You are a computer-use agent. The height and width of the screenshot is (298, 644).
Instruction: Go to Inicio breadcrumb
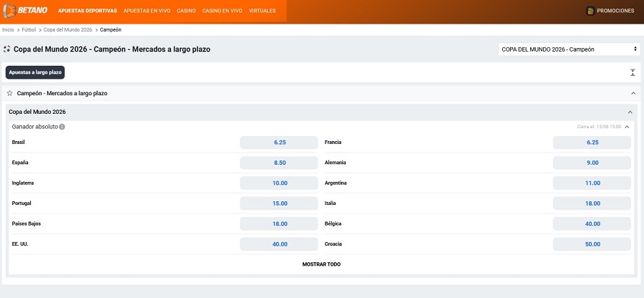coord(8,30)
